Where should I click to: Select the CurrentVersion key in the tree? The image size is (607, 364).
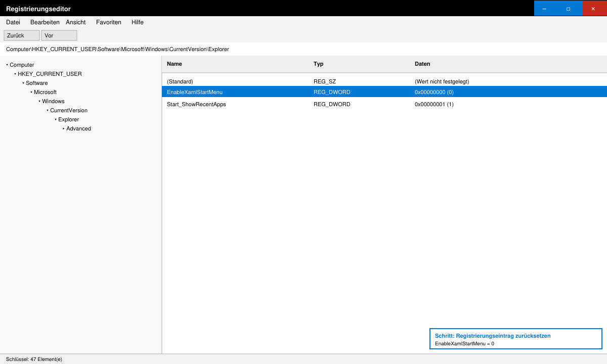pos(69,110)
